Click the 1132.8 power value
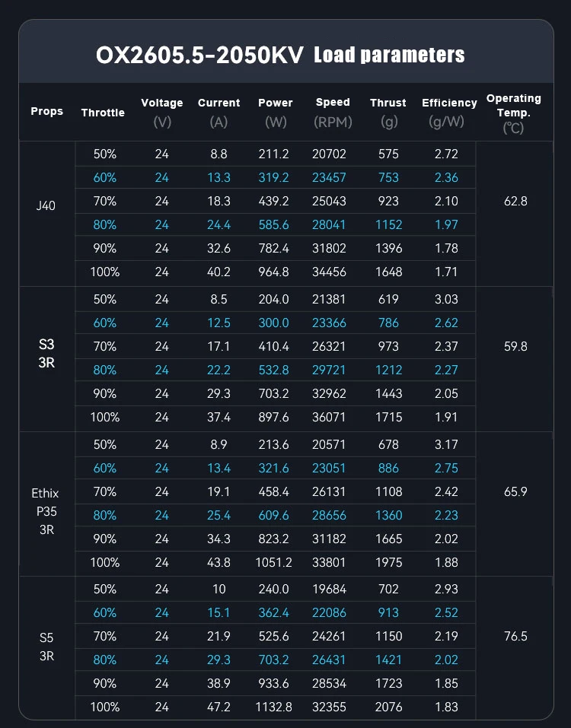571x728 pixels. click(274, 707)
